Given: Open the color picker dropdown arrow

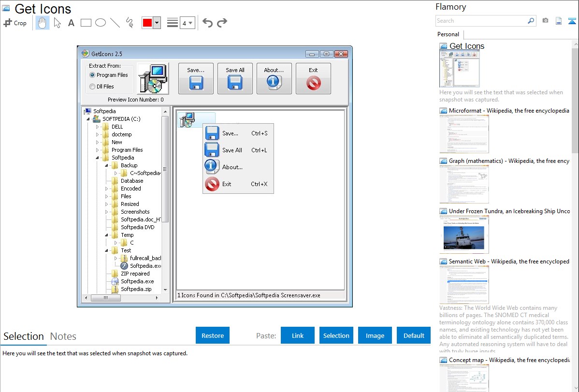Looking at the screenshot, I should point(157,23).
